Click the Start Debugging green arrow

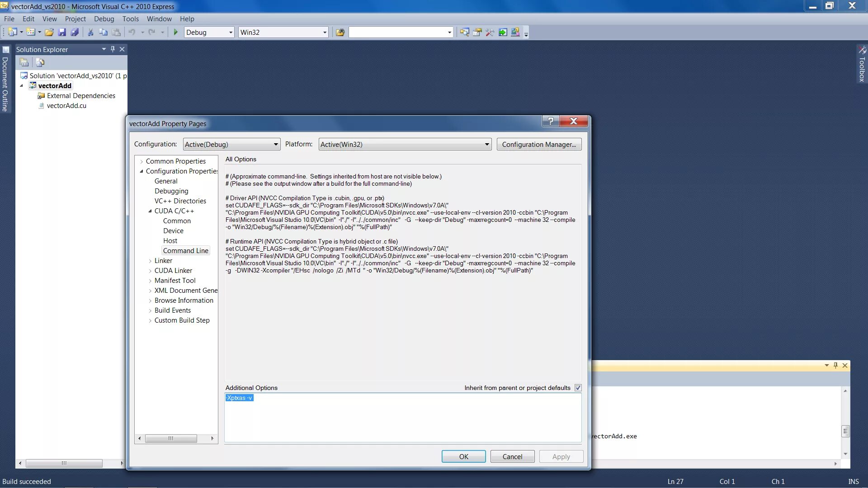[176, 32]
